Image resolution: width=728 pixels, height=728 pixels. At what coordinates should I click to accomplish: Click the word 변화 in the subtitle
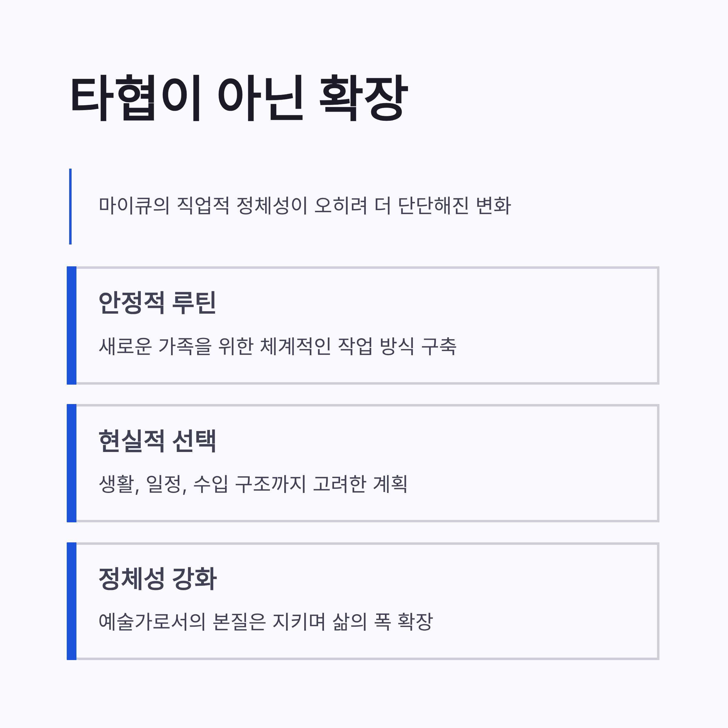click(x=493, y=206)
